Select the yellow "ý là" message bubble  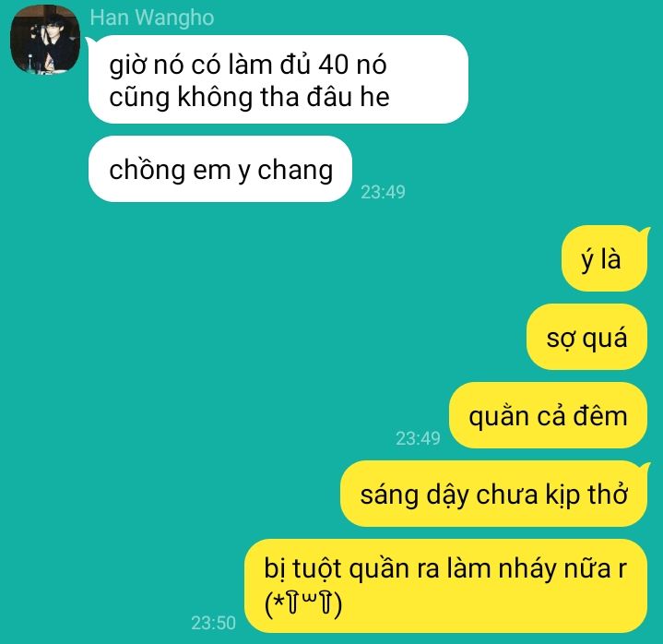604,259
